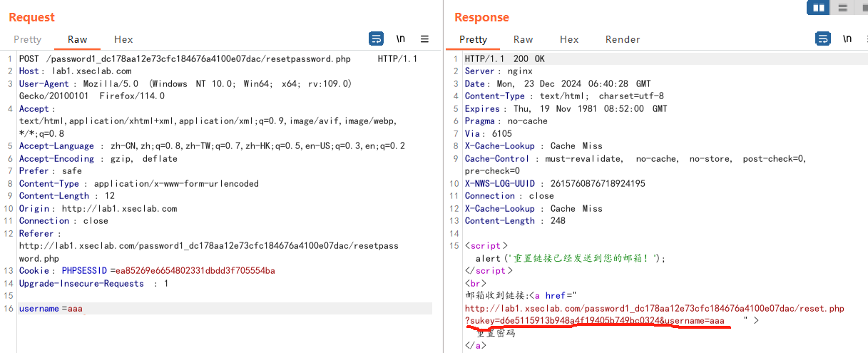Click the Host header value lab1.xseclab.com
Viewport: 868px width, 353px height.
tap(91, 71)
